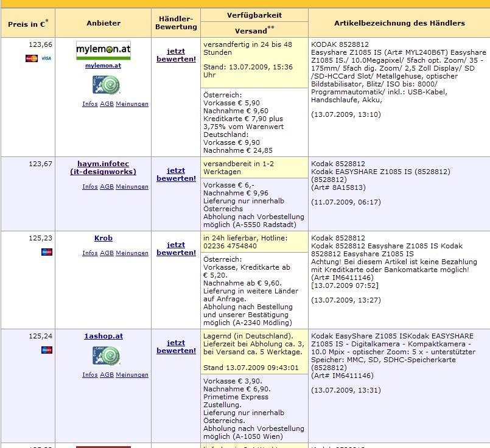Click 'versandbereit in 1-2 Werktagen' text
This screenshot has height=448, width=490.
tap(239, 168)
